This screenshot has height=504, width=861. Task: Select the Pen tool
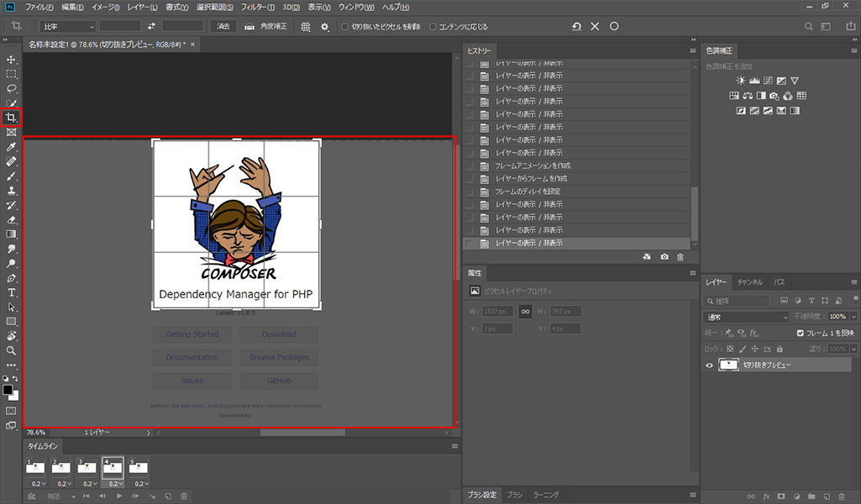point(11,278)
